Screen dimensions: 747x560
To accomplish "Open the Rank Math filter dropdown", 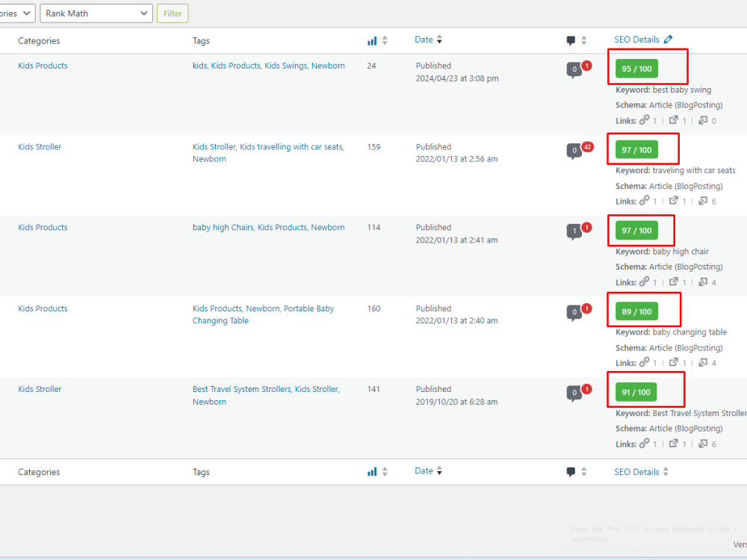I will (96, 13).
